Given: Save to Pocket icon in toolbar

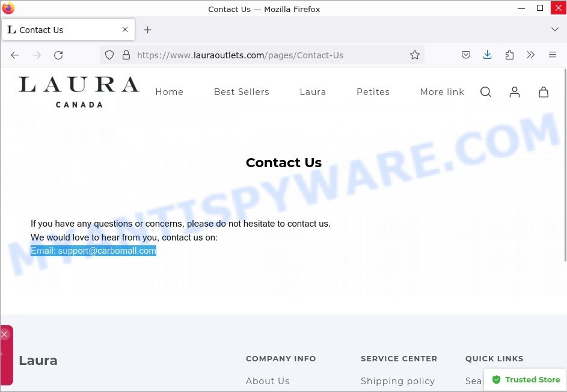Looking at the screenshot, I should pos(466,55).
